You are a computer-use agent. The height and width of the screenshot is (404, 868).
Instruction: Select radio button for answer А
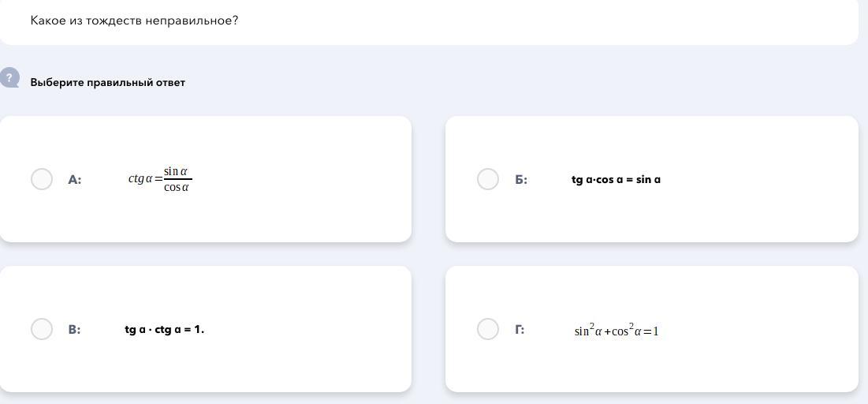[x=42, y=179]
